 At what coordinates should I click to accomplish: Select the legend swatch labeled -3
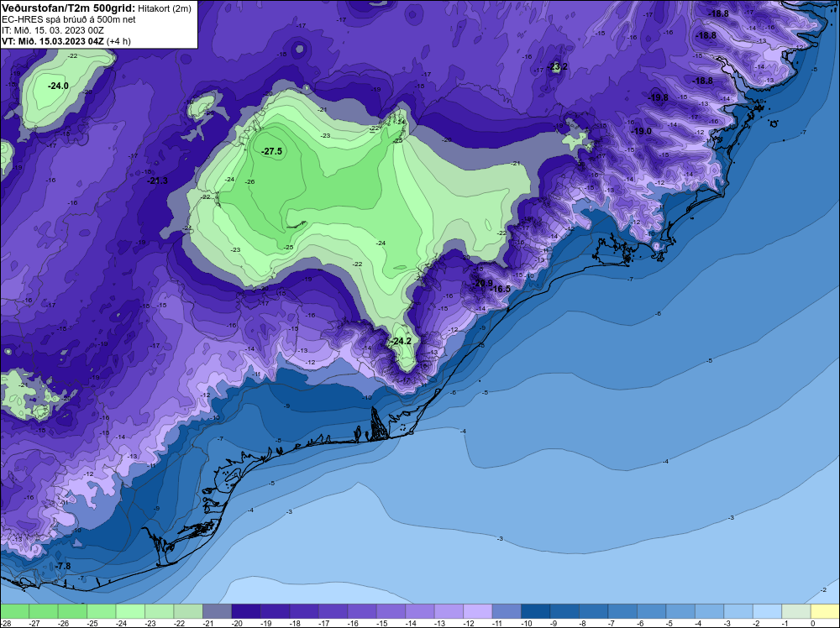pyautogui.click(x=738, y=611)
